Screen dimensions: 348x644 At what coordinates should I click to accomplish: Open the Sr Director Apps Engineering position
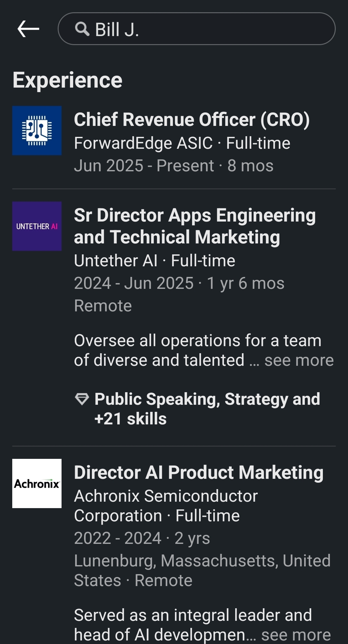click(x=195, y=226)
